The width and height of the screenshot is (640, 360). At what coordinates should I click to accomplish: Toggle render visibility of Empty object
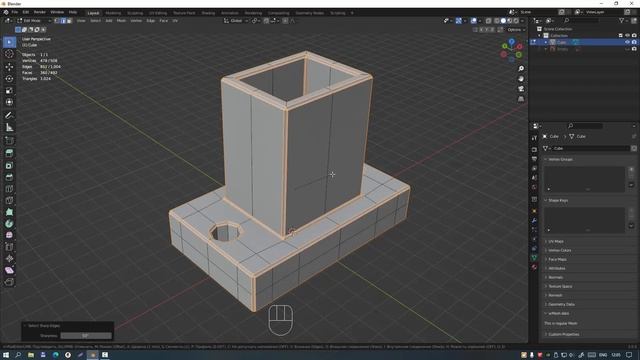click(634, 49)
